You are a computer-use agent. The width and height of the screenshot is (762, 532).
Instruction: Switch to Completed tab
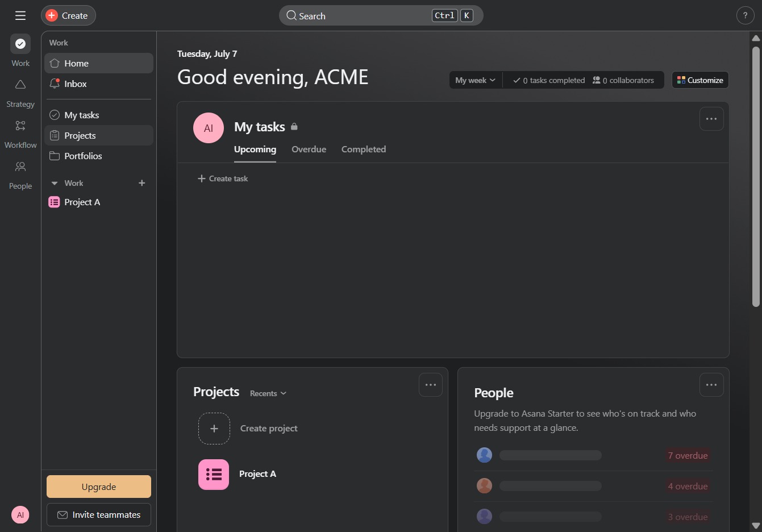[364, 149]
